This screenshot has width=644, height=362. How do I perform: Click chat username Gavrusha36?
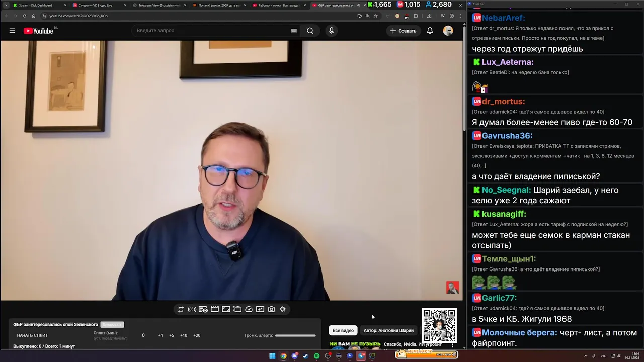507,136
